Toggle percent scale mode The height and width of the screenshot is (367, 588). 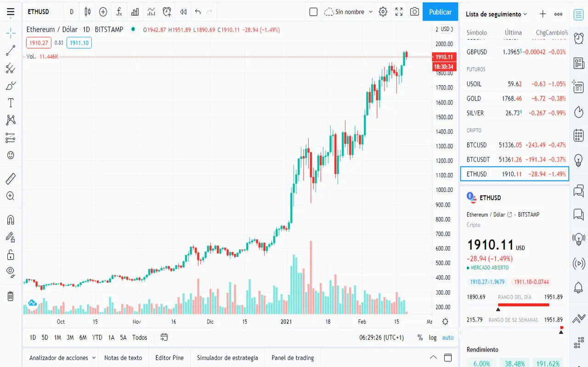pyautogui.click(x=420, y=338)
